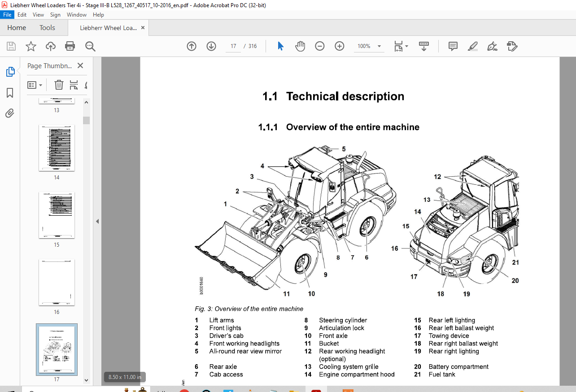Activate the Selection arrow tool

tap(280, 46)
